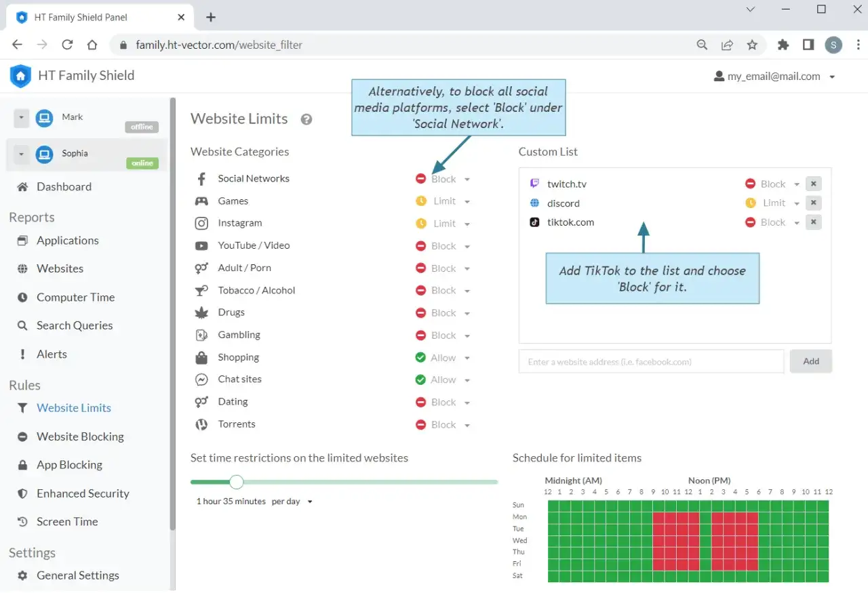Click the cocktail glass icon for Tobacco / Alcohol
Image resolution: width=868 pixels, height=593 pixels.
[x=201, y=290]
